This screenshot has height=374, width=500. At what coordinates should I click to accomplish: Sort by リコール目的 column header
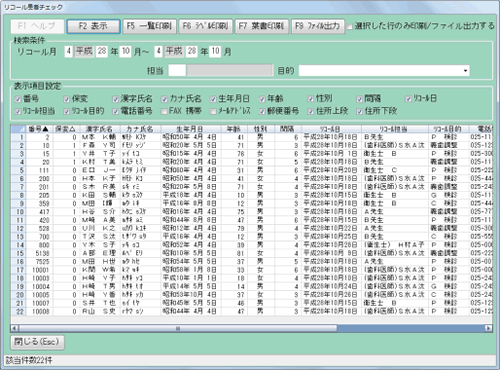tap(449, 129)
